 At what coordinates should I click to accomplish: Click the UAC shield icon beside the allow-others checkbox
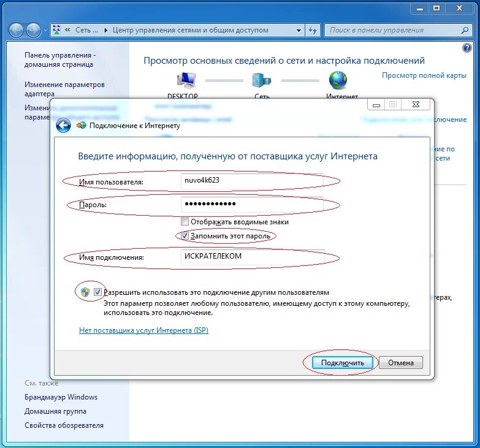85,292
